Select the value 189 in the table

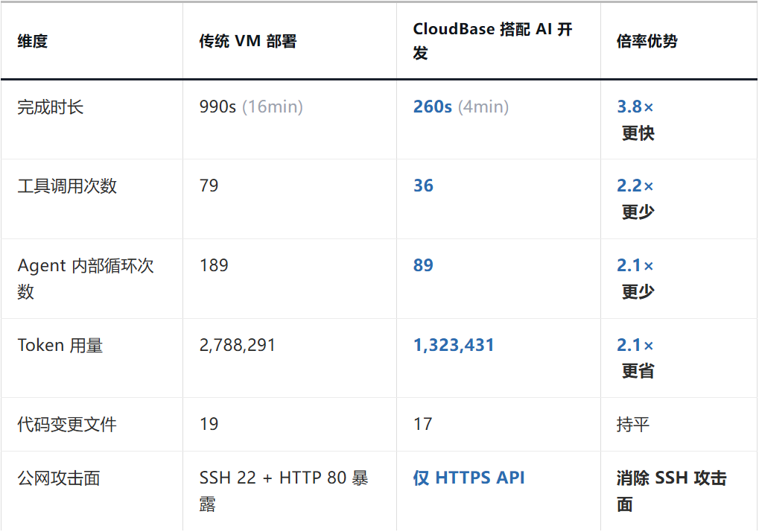pyautogui.click(x=214, y=265)
